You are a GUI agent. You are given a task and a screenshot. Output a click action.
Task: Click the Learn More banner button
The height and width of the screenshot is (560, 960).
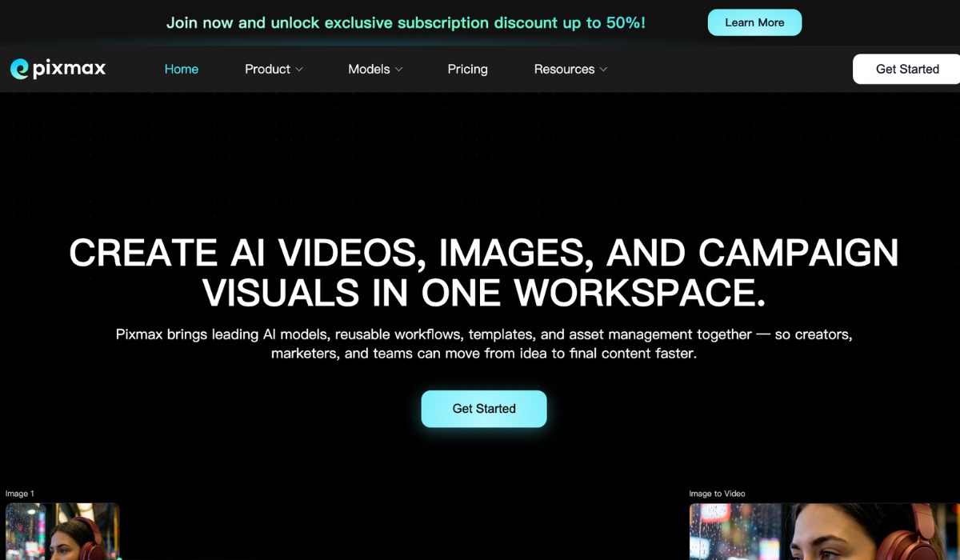tap(754, 22)
